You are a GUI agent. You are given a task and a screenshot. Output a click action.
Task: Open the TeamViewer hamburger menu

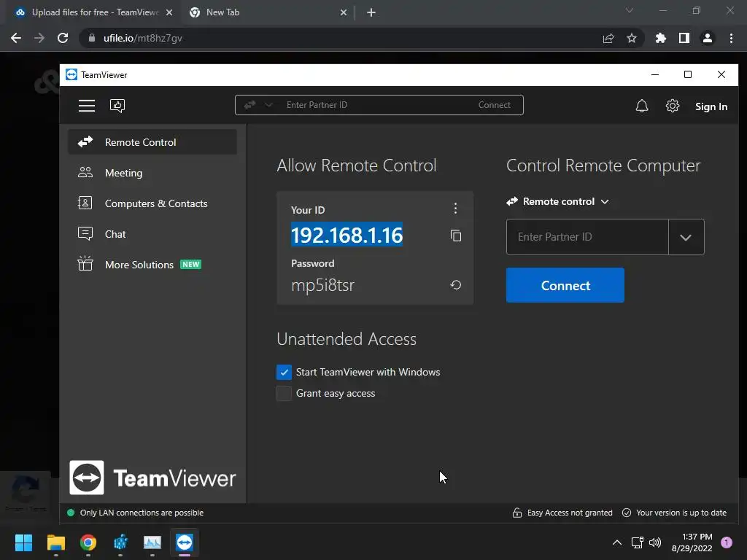(87, 106)
